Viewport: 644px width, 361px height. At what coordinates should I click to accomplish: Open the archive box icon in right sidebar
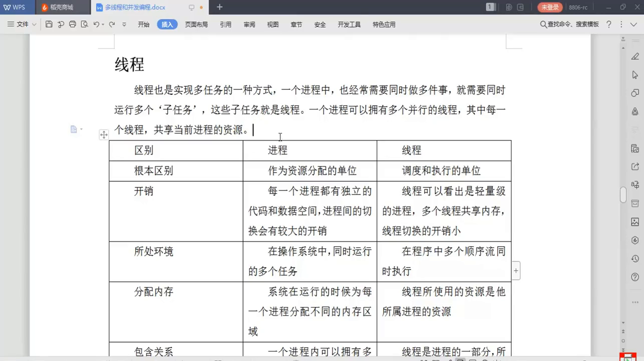(x=635, y=204)
